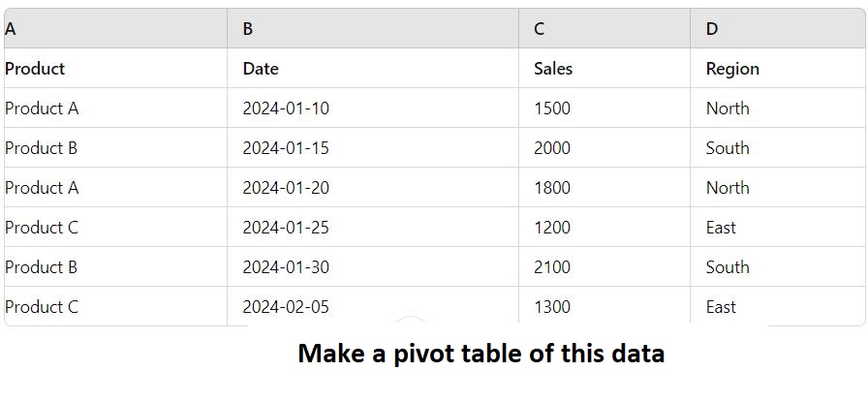Select the date cell 2024-01-15

[x=286, y=148]
